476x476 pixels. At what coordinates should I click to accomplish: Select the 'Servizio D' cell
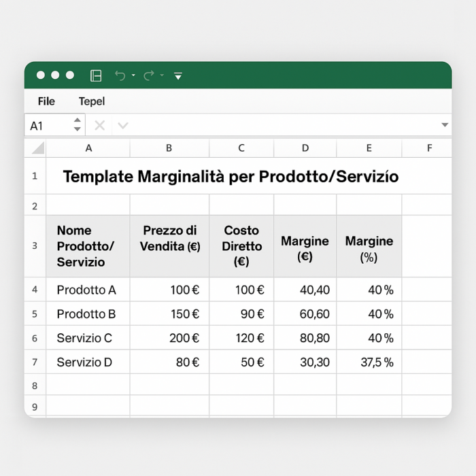(x=88, y=362)
